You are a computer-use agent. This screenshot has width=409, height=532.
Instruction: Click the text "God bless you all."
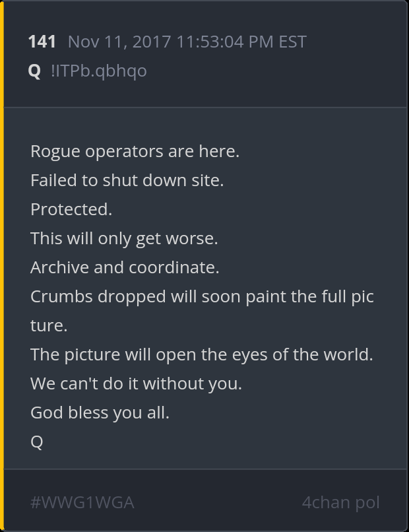(100, 413)
